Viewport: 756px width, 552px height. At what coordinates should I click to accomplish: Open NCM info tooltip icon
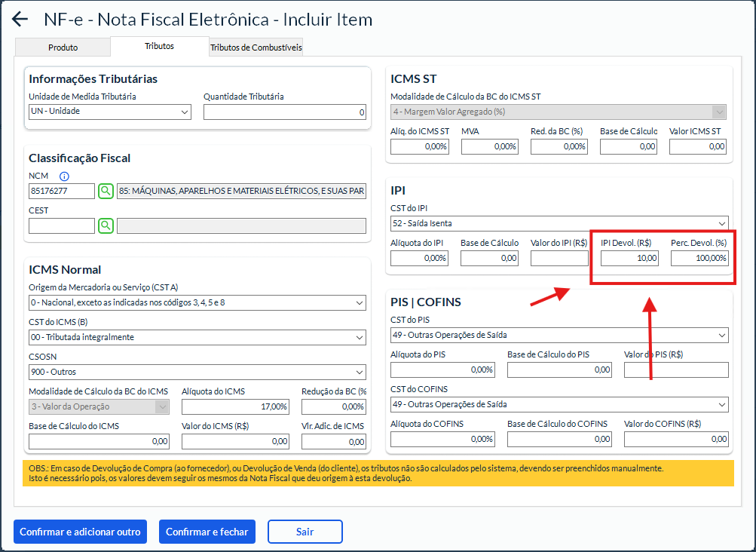coord(63,176)
